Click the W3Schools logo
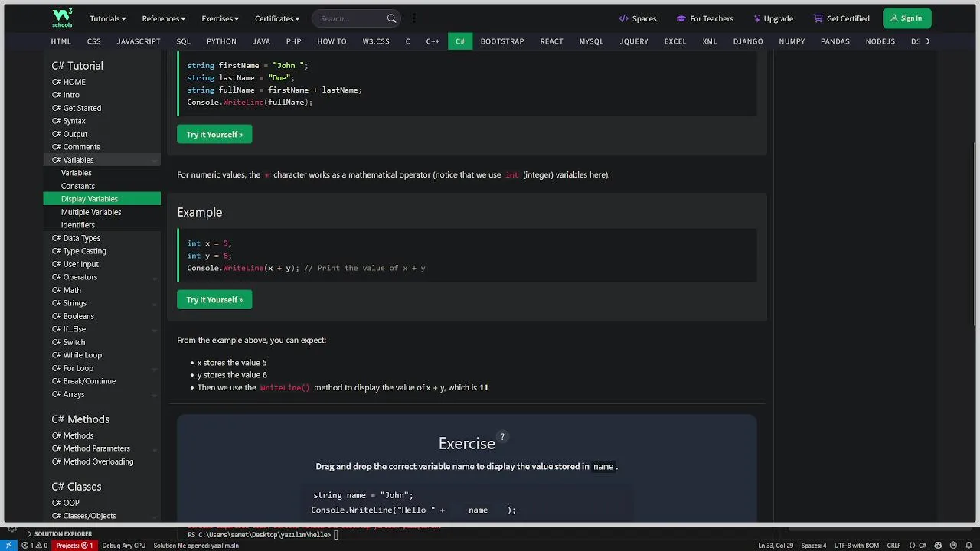 [x=62, y=18]
